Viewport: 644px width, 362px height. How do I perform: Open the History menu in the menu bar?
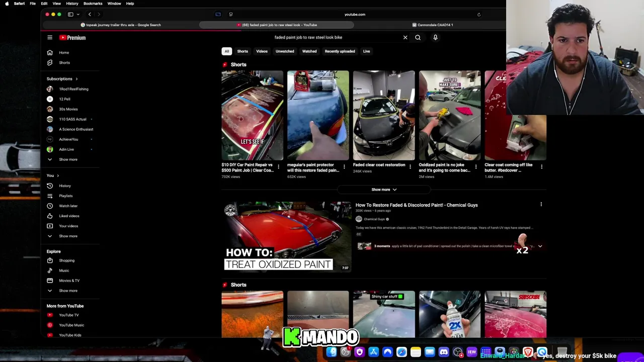click(x=72, y=4)
